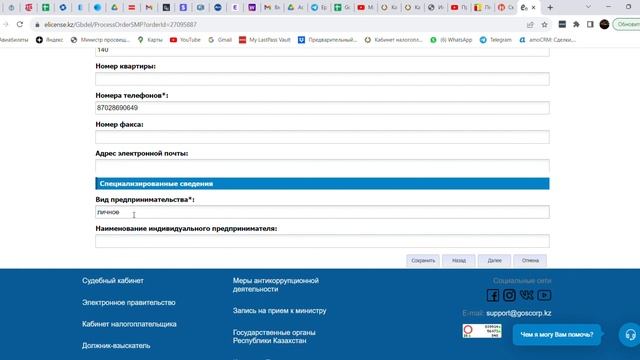Open Государственные органы Республики Казахстан link
The image size is (640, 360).
pyautogui.click(x=274, y=336)
